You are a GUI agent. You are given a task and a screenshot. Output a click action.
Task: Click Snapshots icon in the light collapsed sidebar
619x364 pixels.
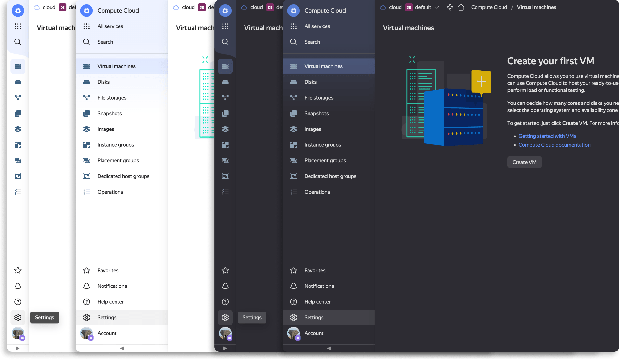(18, 114)
